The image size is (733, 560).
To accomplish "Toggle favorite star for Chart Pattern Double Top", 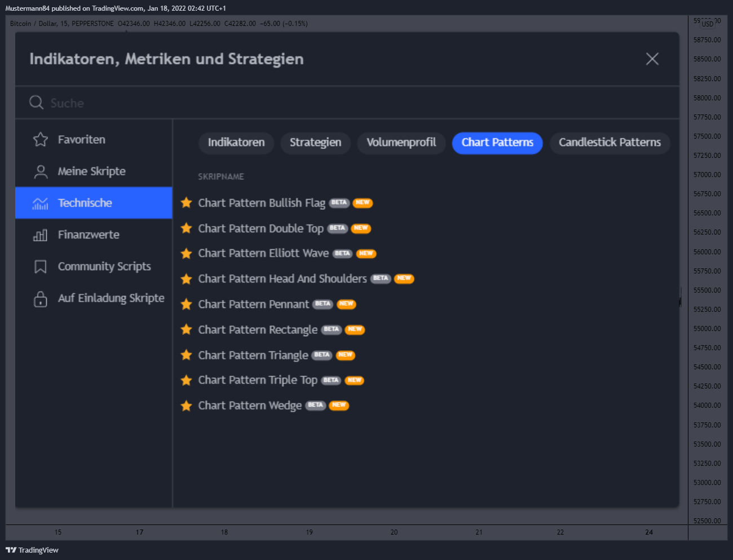I will click(186, 228).
